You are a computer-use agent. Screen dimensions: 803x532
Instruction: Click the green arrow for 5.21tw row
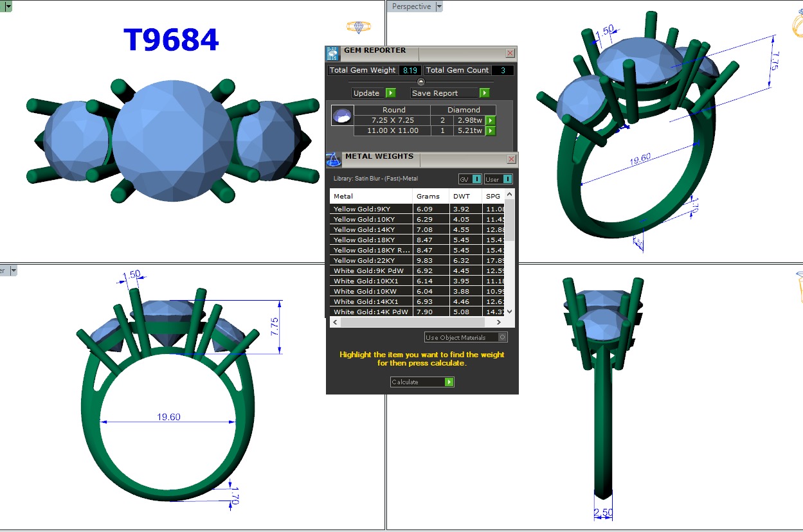pos(491,131)
